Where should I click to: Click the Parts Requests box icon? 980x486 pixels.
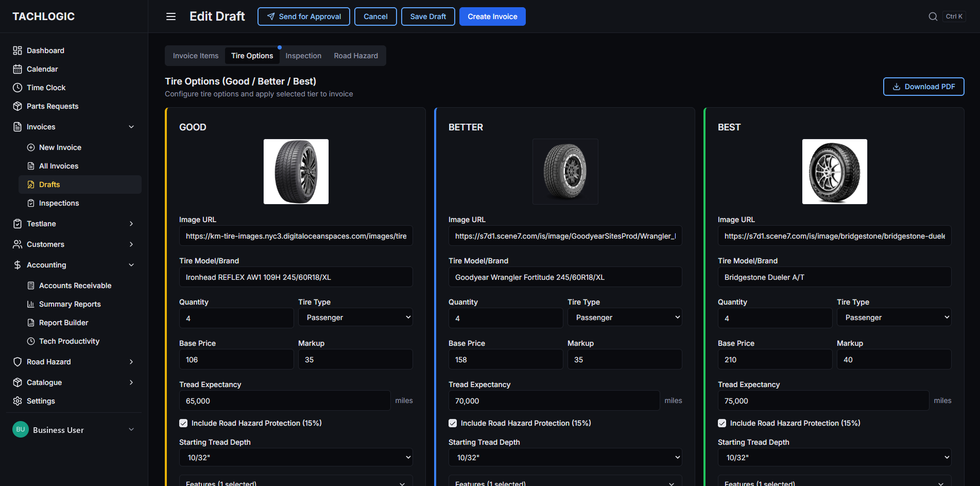(18, 106)
